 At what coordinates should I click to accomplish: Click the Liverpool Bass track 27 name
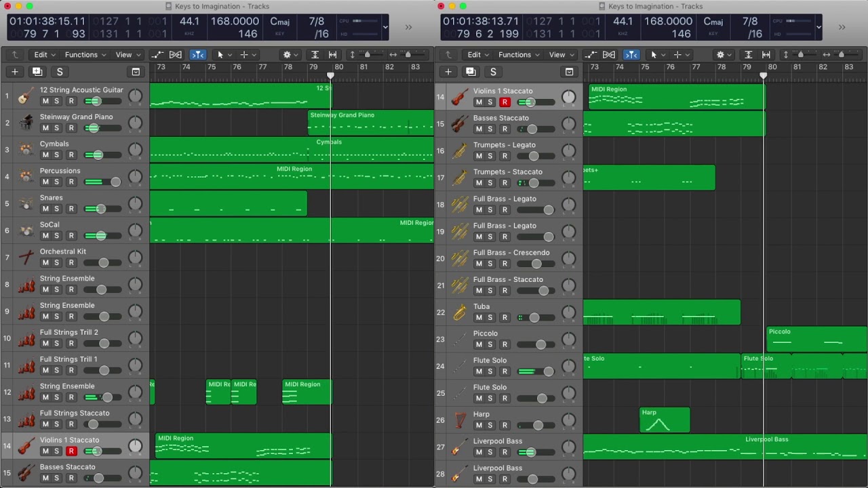click(x=498, y=441)
